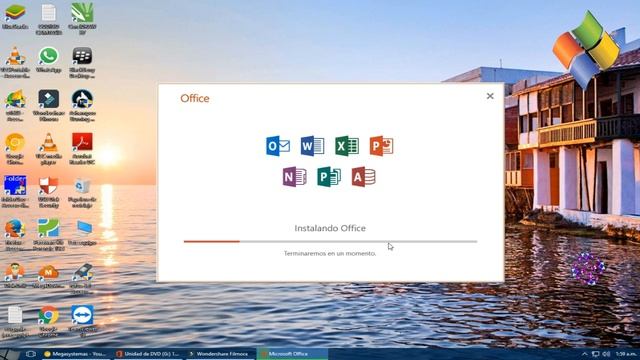Open the red and white shield security shortcut
The width and height of the screenshot is (640, 360).
click(x=49, y=191)
